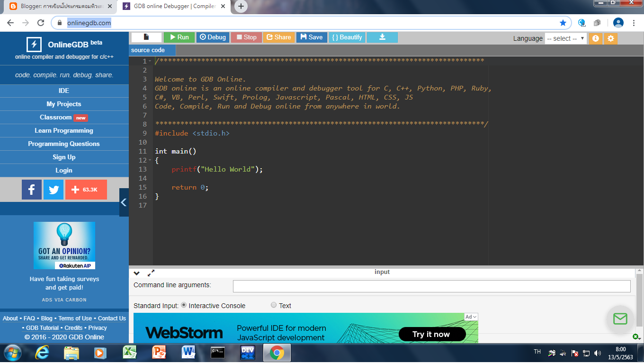Share the current code
Viewport: 644px width, 364px height.
tap(279, 37)
